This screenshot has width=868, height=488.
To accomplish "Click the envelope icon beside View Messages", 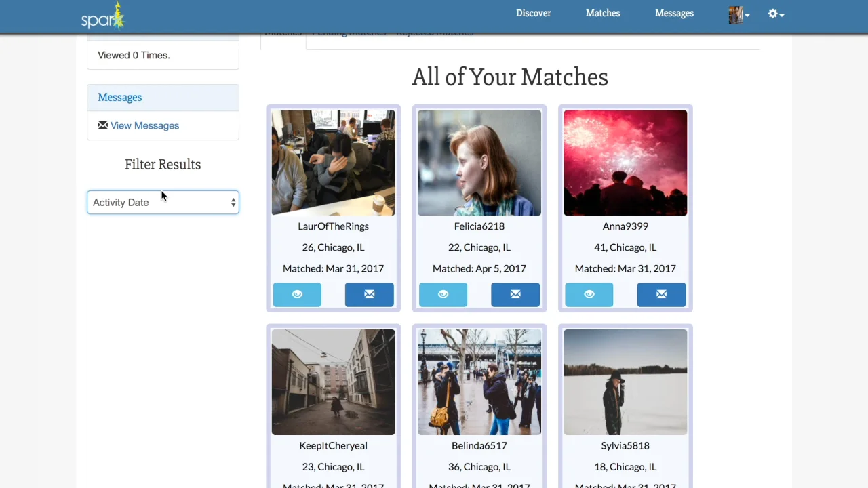I will [102, 125].
